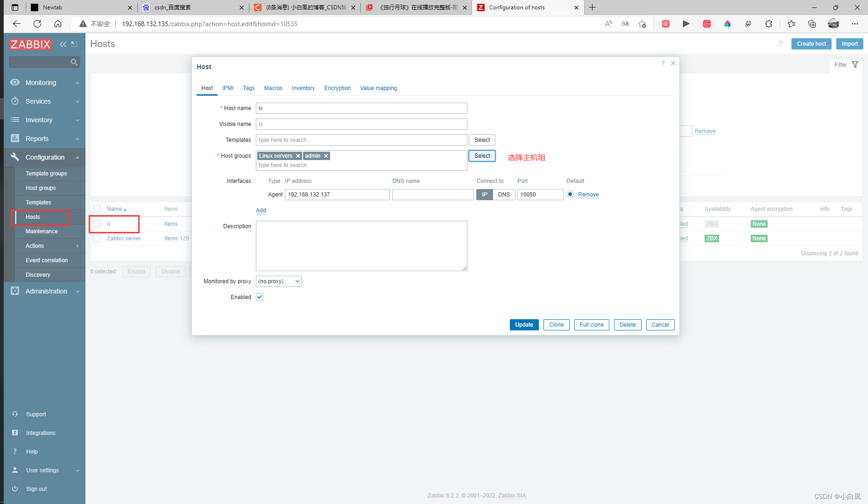Open the Encryption tab
Viewport: 868px width, 504px height.
pos(338,88)
